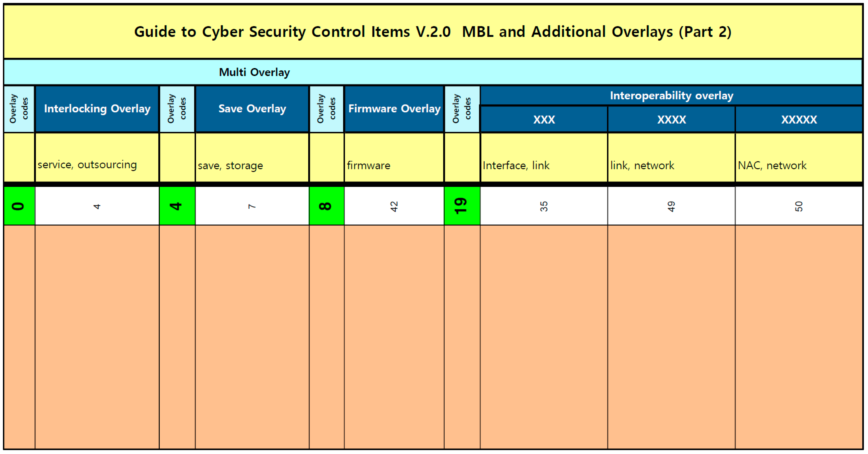Click the XXX sub-column header
Screen dimensions: 868x454
(544, 119)
